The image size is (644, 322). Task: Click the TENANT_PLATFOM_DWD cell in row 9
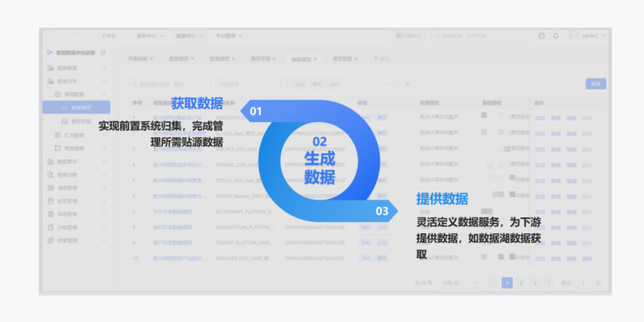(x=245, y=243)
